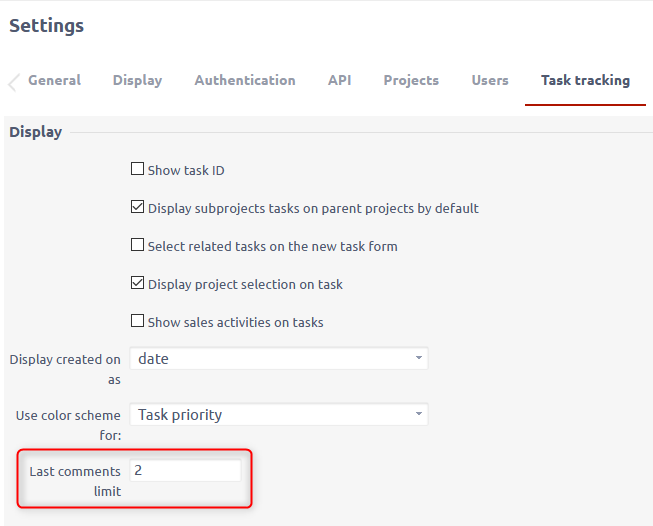The image size is (653, 526).
Task: Open the Display created on as dropdown
Action: click(x=278, y=358)
